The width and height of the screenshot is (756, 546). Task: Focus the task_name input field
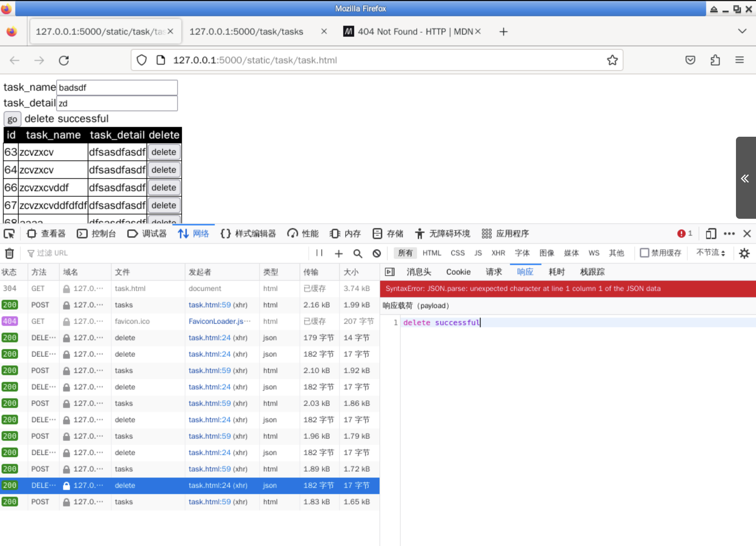pos(117,88)
